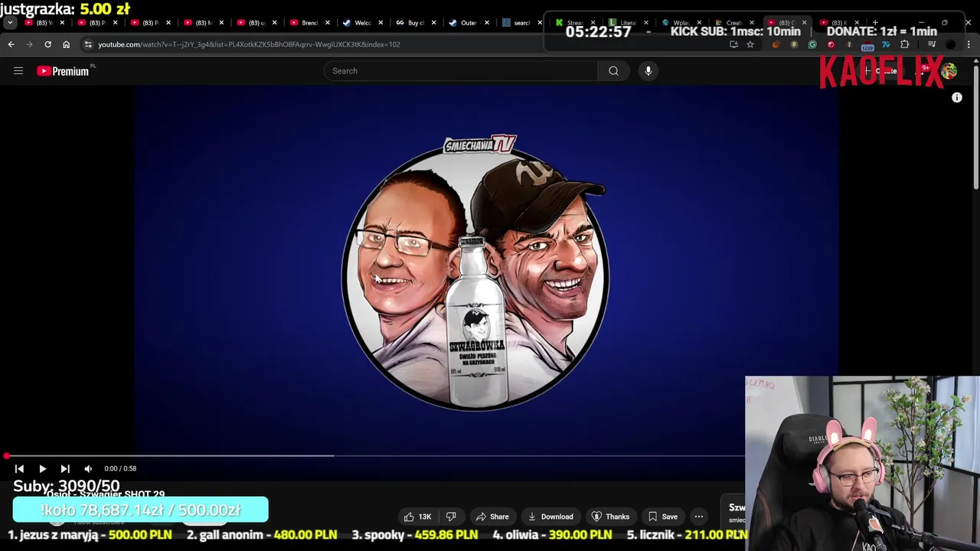Skip to previous video in playlist
The height and width of the screenshot is (551, 980).
19,468
